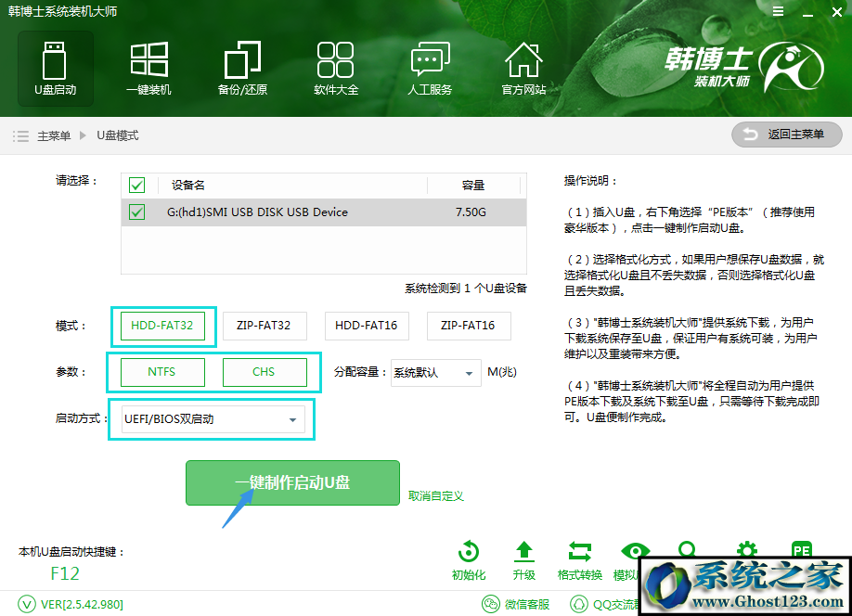
Task: Toggle the select-all devices checkbox
Action: pos(137,186)
